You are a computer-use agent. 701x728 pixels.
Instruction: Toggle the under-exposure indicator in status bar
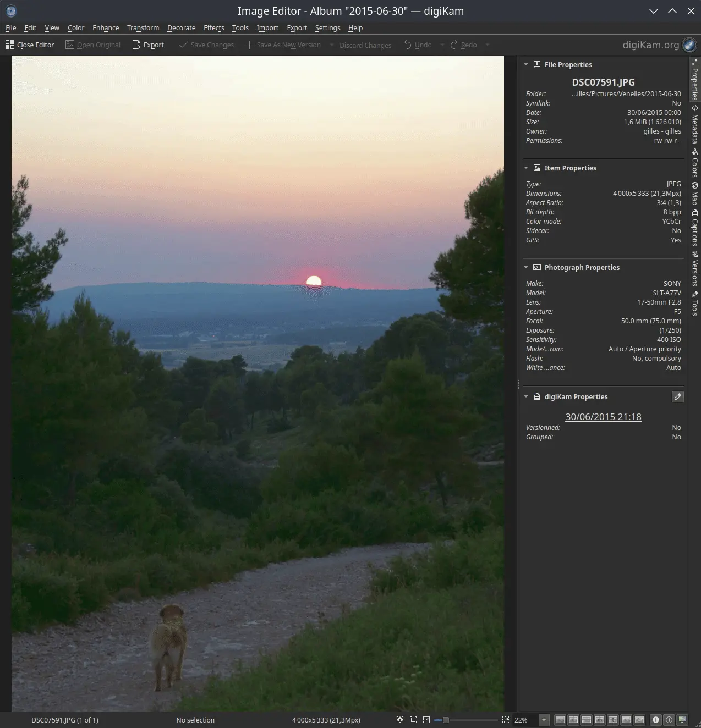click(656, 720)
